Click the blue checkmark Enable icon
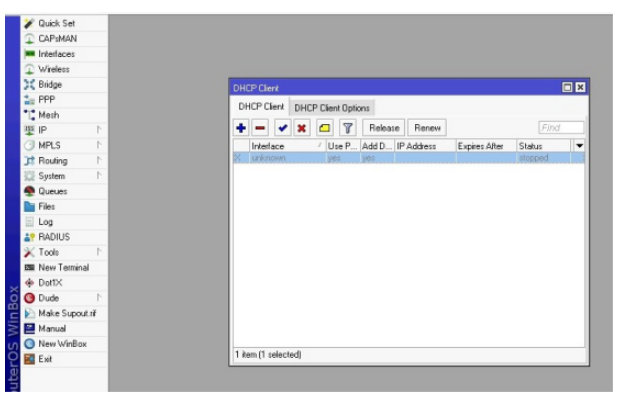 coord(283,128)
